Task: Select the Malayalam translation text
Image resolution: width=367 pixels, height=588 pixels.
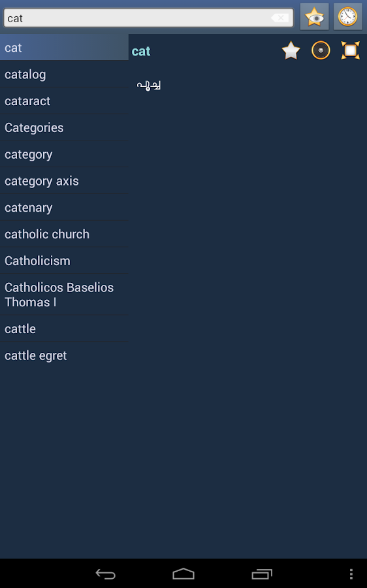Action: [x=149, y=85]
